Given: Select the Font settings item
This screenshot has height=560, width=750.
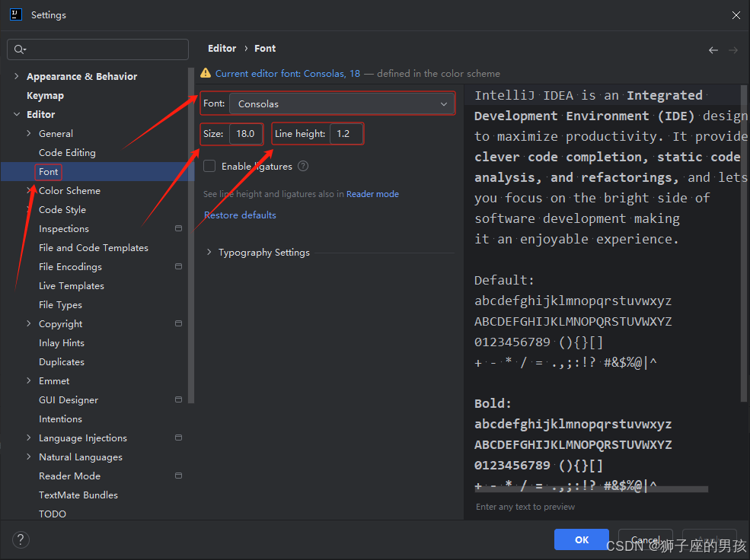Looking at the screenshot, I should [x=48, y=171].
